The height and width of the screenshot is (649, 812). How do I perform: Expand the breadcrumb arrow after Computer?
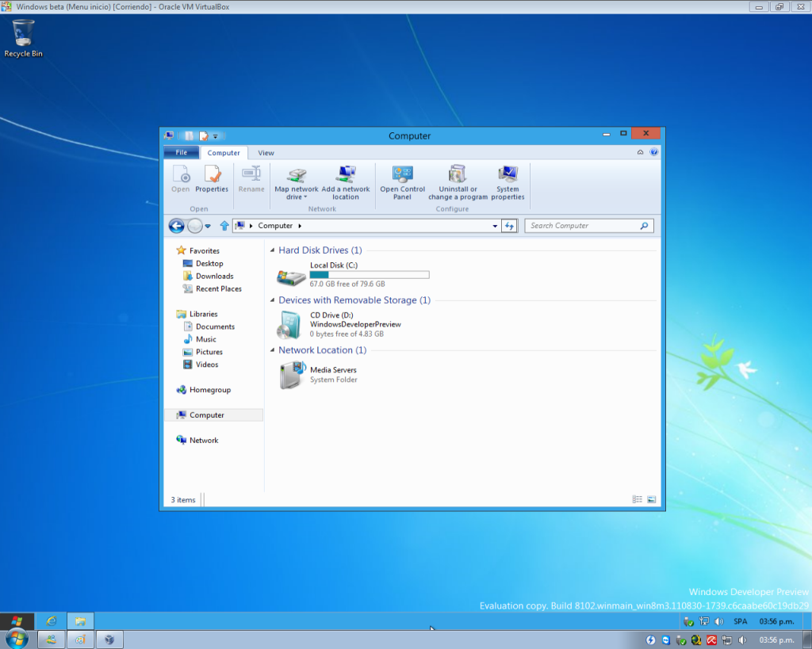pyautogui.click(x=300, y=226)
